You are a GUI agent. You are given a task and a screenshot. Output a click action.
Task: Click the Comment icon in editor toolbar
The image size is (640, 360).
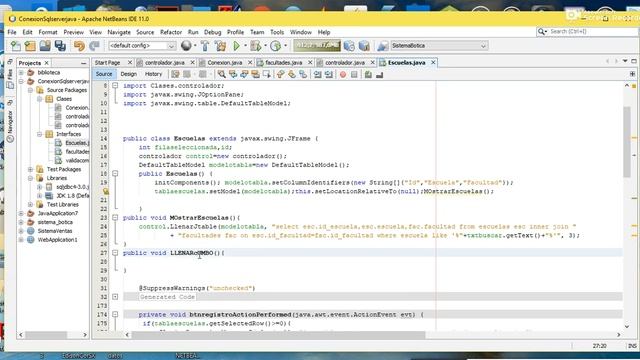pyautogui.click(x=368, y=74)
